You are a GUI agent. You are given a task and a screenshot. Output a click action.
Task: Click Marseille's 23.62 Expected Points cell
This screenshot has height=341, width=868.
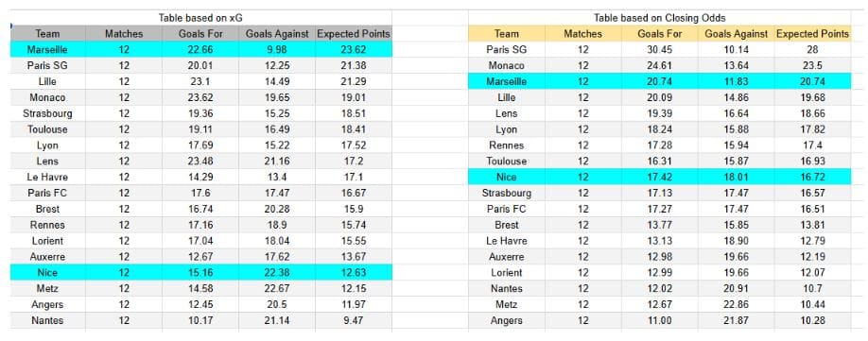point(354,50)
